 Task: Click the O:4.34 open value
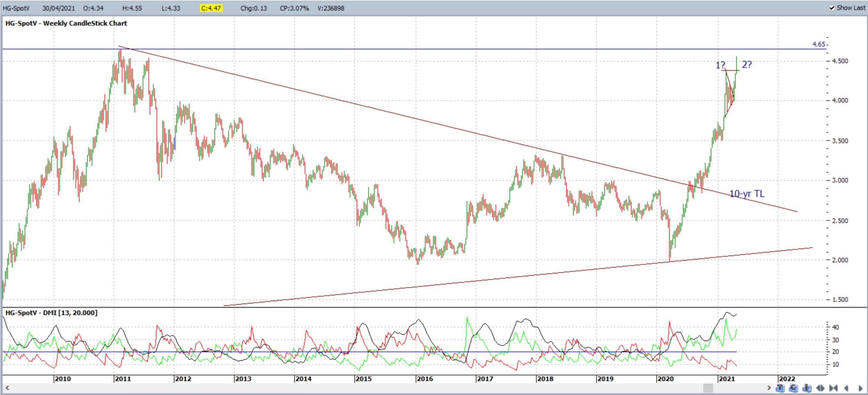[x=93, y=8]
